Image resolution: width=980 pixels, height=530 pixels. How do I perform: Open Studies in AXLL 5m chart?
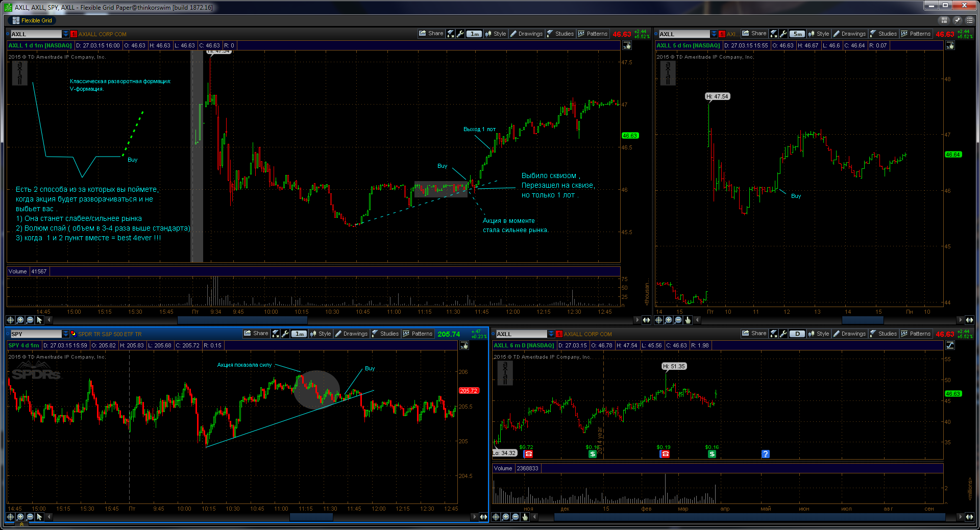883,34
